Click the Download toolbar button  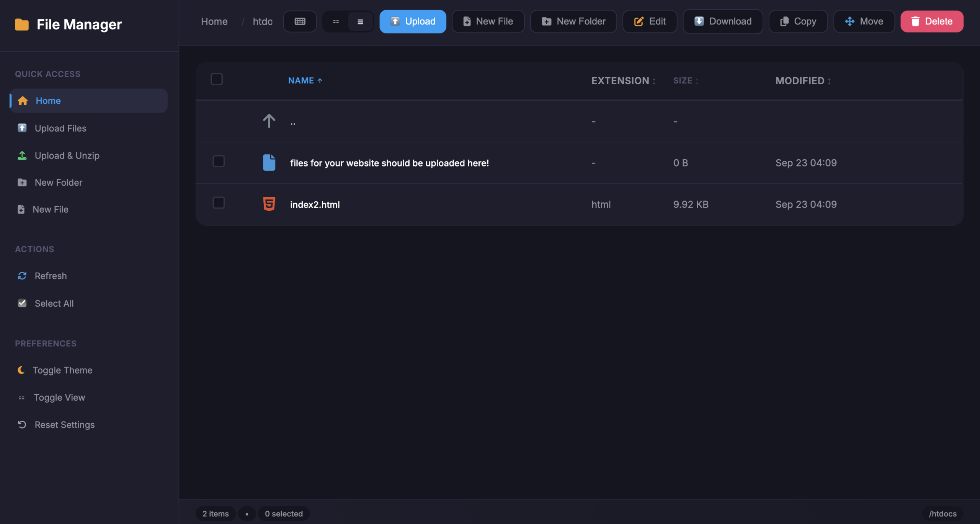pos(723,21)
